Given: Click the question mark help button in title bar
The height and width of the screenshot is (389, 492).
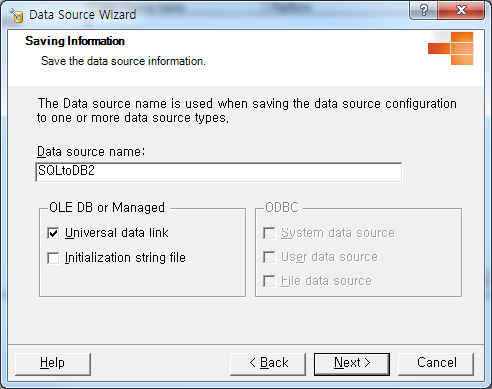Looking at the screenshot, I should [x=424, y=10].
